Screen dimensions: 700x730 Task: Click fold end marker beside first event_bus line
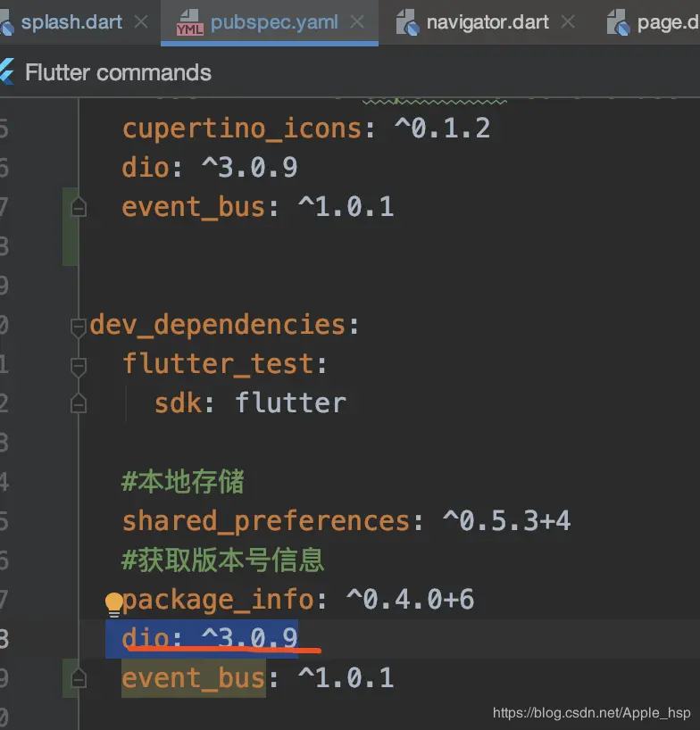tap(79, 207)
